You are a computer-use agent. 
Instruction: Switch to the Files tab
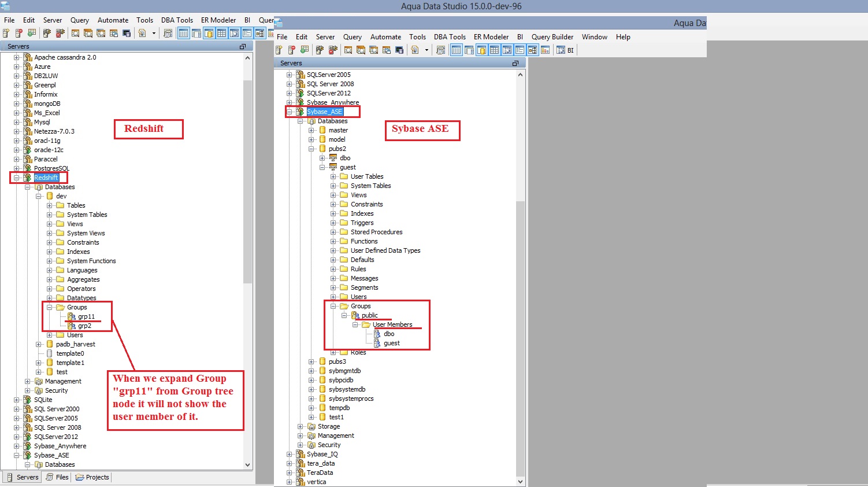[57, 477]
